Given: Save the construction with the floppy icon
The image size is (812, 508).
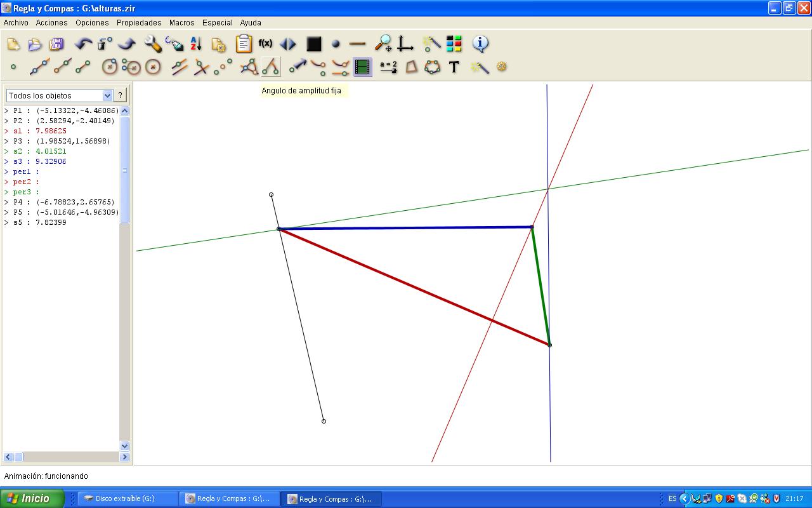Looking at the screenshot, I should tap(56, 44).
